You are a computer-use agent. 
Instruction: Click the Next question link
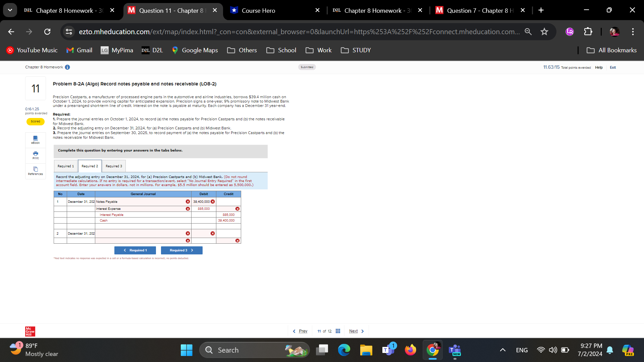point(353,331)
